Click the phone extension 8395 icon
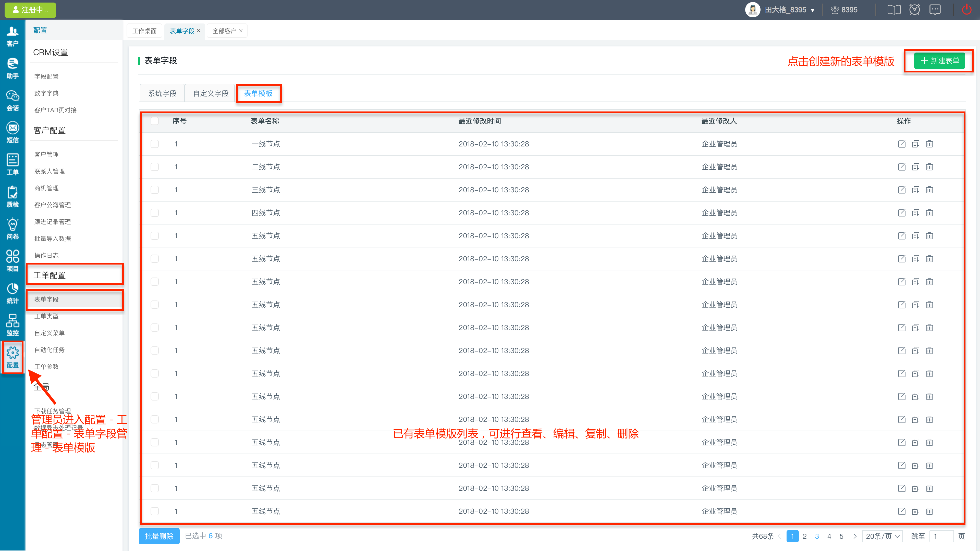Viewport: 980px width, 551px height. 834,10
